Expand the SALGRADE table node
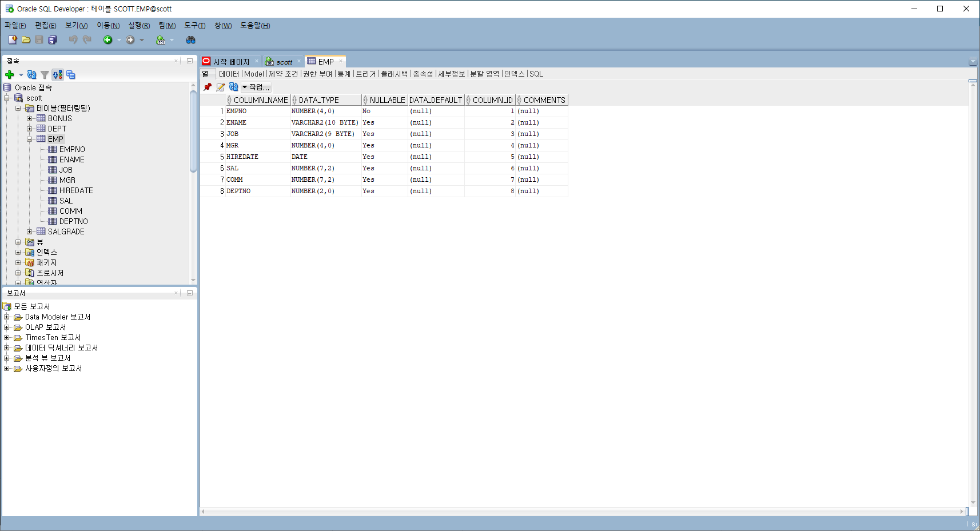This screenshot has height=531, width=980. tap(30, 231)
